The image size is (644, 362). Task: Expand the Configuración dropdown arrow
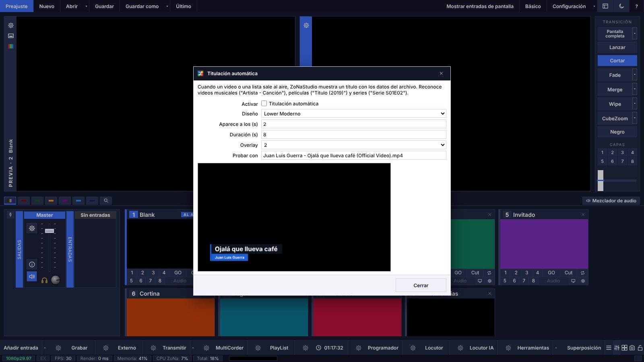tap(594, 6)
